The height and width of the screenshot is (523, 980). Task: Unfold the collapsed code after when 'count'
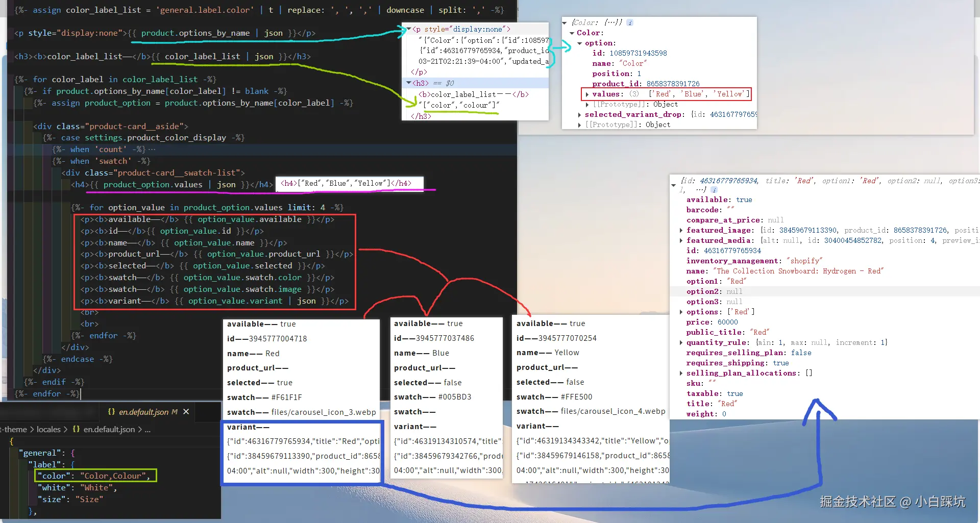tap(152, 150)
